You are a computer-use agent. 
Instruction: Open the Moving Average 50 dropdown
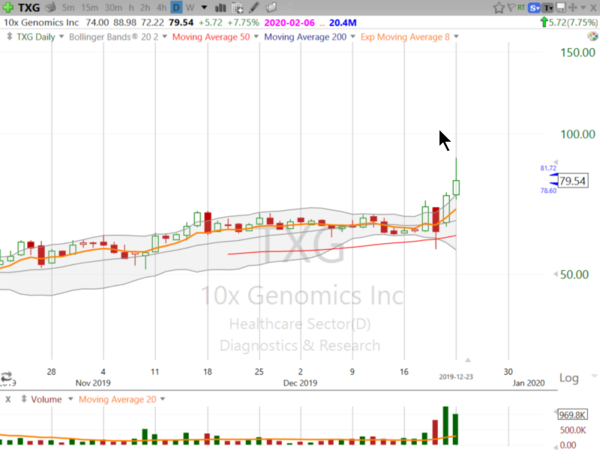256,37
